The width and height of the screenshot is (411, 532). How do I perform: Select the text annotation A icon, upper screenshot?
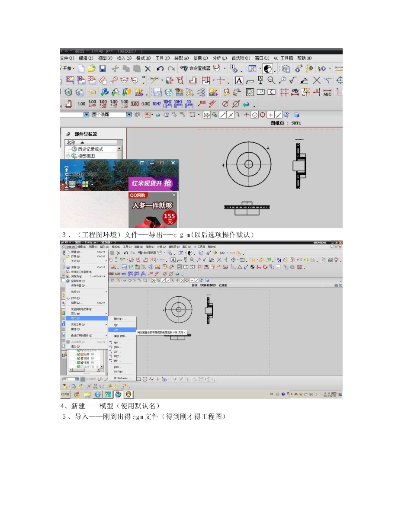[239, 80]
